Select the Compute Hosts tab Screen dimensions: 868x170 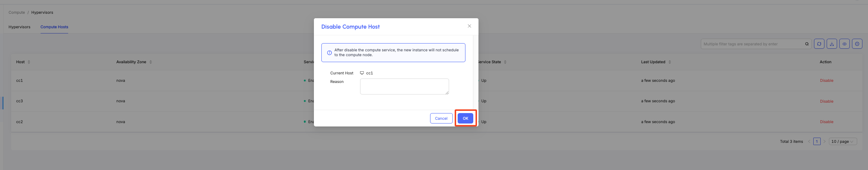click(x=54, y=27)
